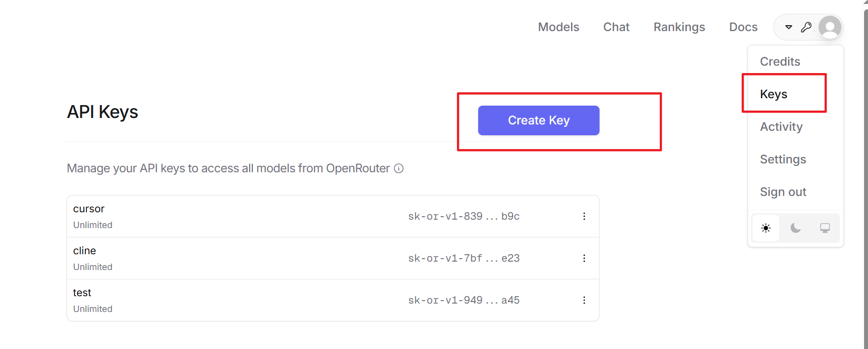Open the user avatar profile icon

pyautogui.click(x=830, y=27)
